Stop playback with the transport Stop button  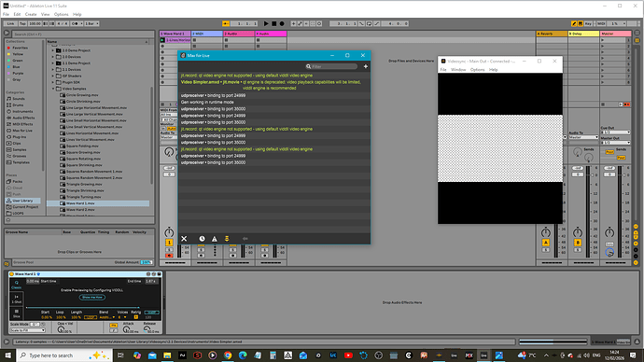(274, 24)
